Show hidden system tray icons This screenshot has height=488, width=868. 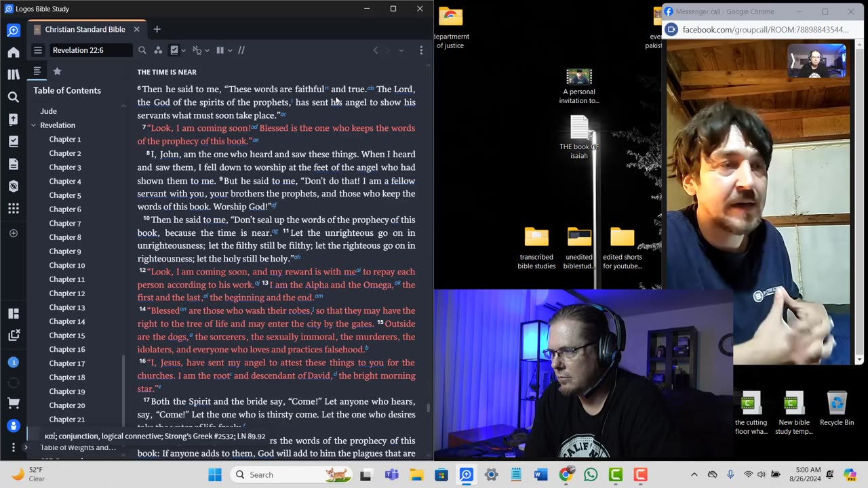coord(694,474)
